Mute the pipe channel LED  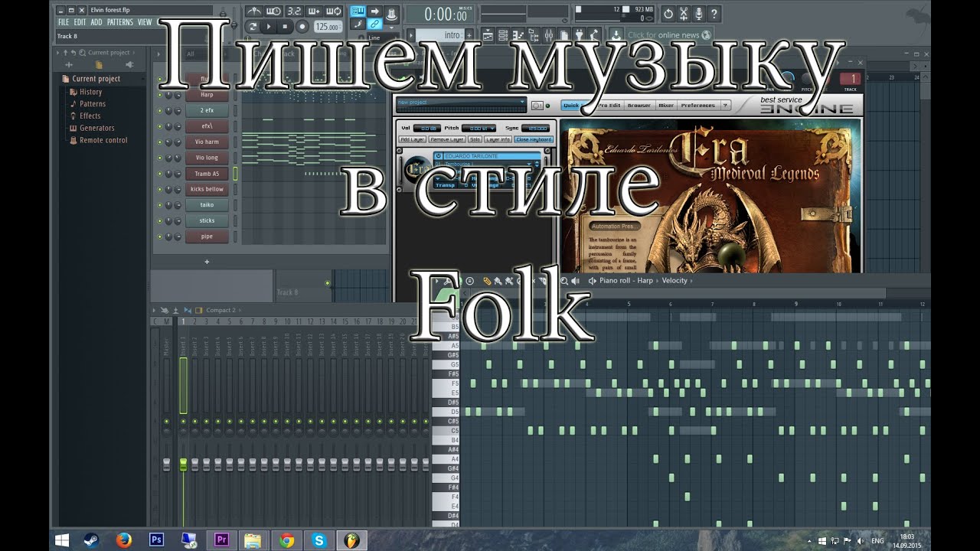pos(160,237)
